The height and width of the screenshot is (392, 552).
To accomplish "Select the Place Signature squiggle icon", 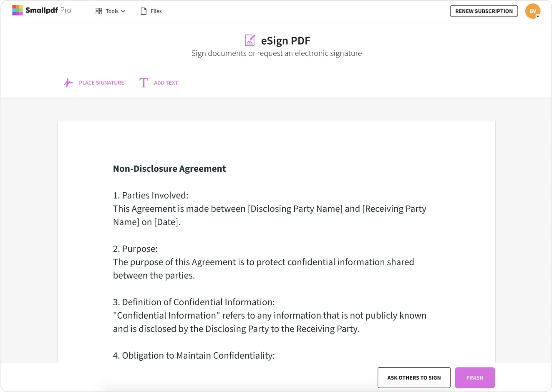I will tap(68, 83).
